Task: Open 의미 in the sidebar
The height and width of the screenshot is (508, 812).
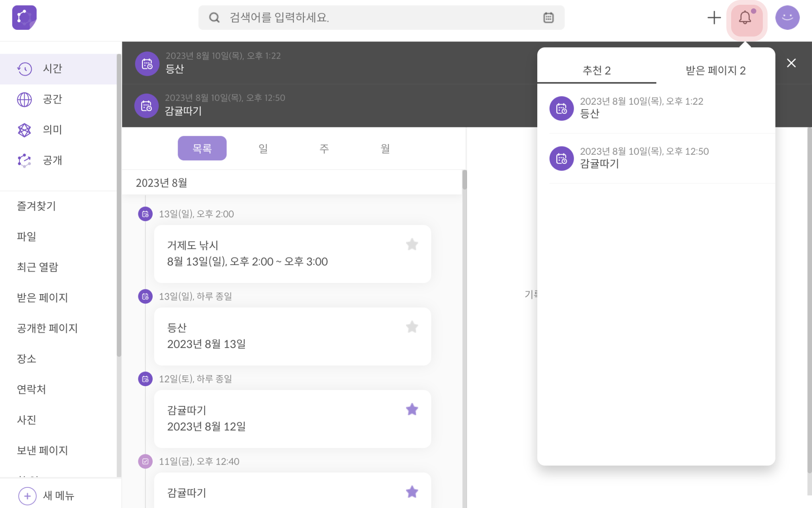Action: (59, 130)
